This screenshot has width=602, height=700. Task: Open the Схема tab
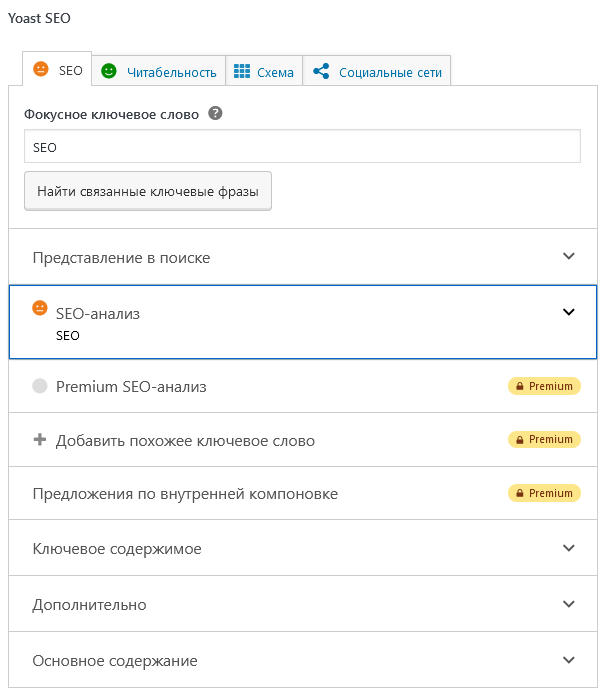click(x=264, y=71)
